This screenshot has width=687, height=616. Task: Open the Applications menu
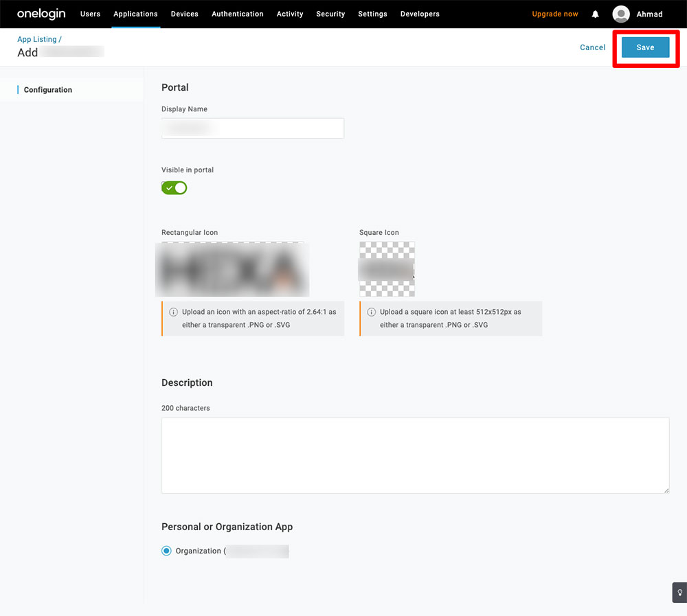135,14
